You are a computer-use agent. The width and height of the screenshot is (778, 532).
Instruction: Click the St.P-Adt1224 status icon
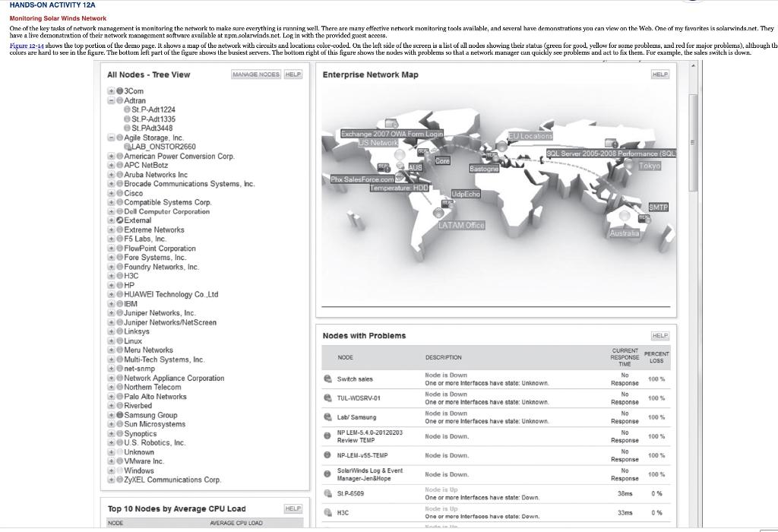(x=127, y=109)
